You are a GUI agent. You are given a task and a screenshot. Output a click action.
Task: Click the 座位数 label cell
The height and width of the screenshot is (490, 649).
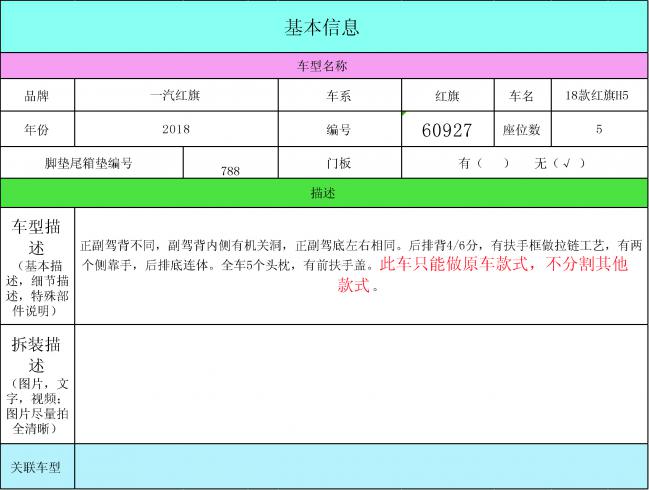point(523,129)
